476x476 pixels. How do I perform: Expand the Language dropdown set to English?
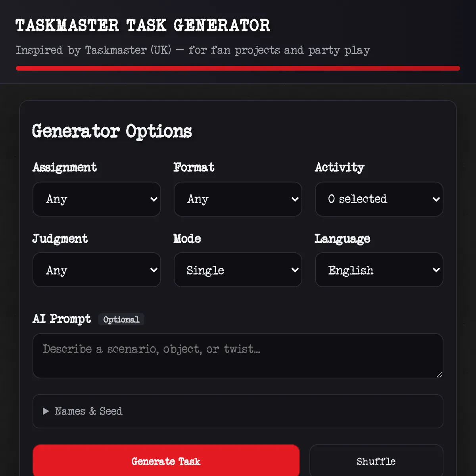point(379,270)
